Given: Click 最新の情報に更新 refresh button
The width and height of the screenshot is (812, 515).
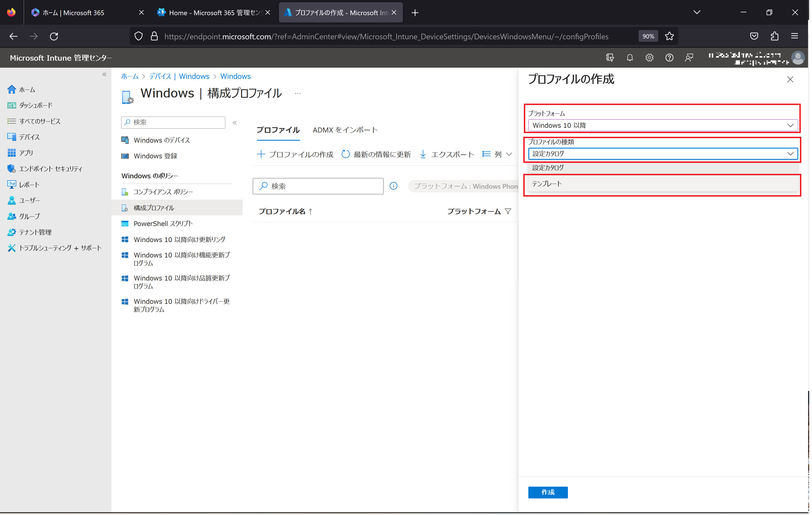Looking at the screenshot, I should [x=376, y=154].
